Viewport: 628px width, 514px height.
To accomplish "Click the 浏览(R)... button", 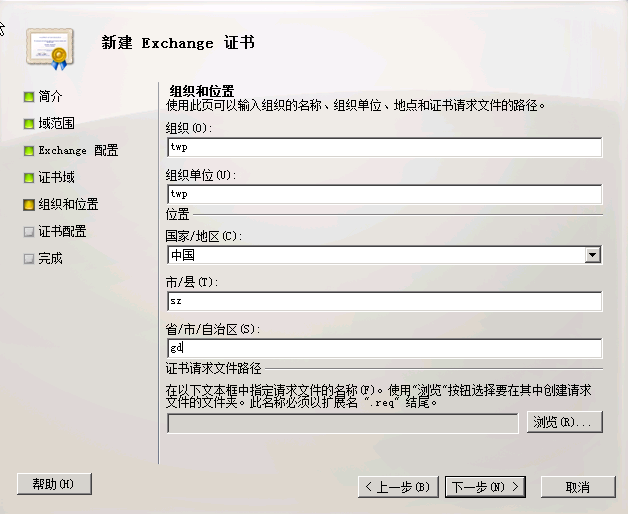I will 565,422.
